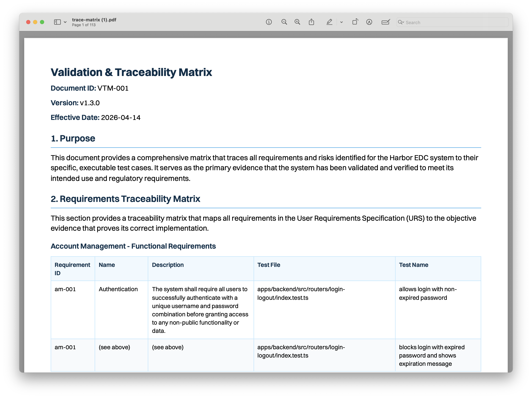Click the Test File column header
The height and width of the screenshot is (398, 532).
coord(269,265)
